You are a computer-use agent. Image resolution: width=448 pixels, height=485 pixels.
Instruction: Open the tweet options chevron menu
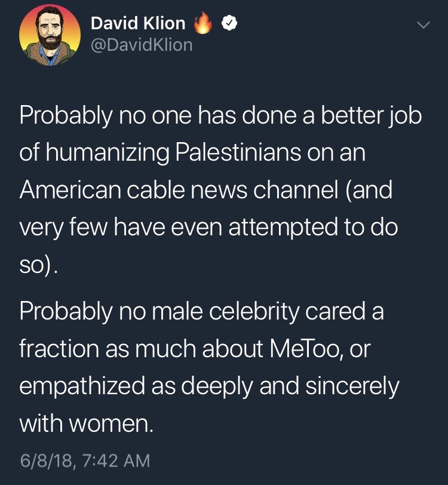[x=422, y=25]
